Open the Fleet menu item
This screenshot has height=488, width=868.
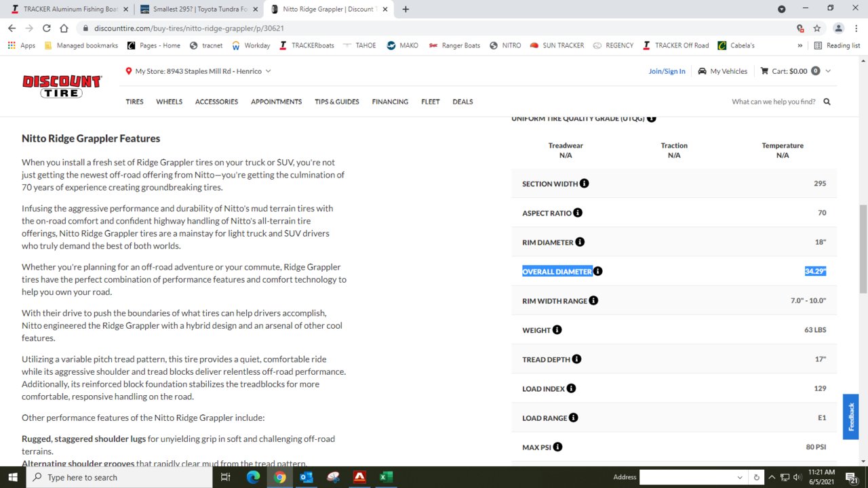point(430,102)
